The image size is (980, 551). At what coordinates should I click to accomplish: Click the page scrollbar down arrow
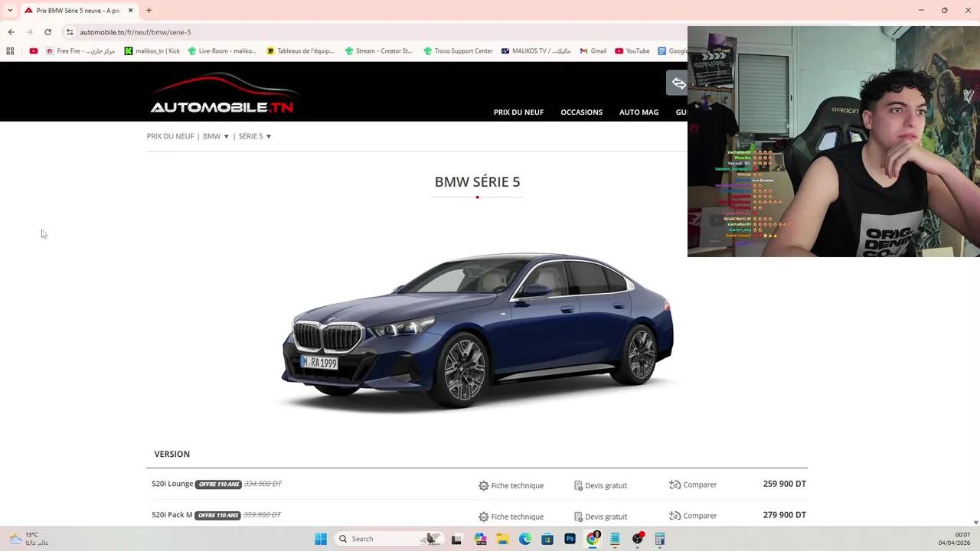tap(975, 523)
